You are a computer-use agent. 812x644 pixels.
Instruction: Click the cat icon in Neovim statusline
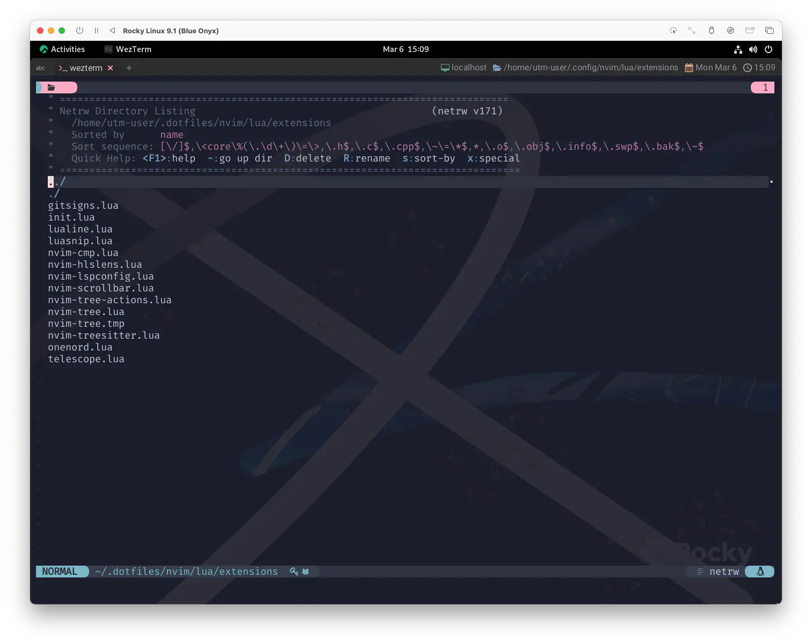306,572
